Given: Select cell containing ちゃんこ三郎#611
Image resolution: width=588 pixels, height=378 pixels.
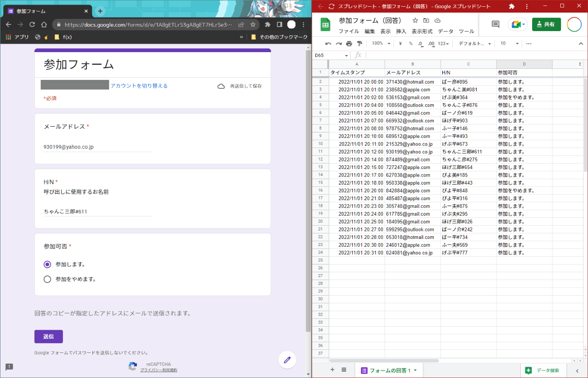Looking at the screenshot, I should (x=468, y=152).
